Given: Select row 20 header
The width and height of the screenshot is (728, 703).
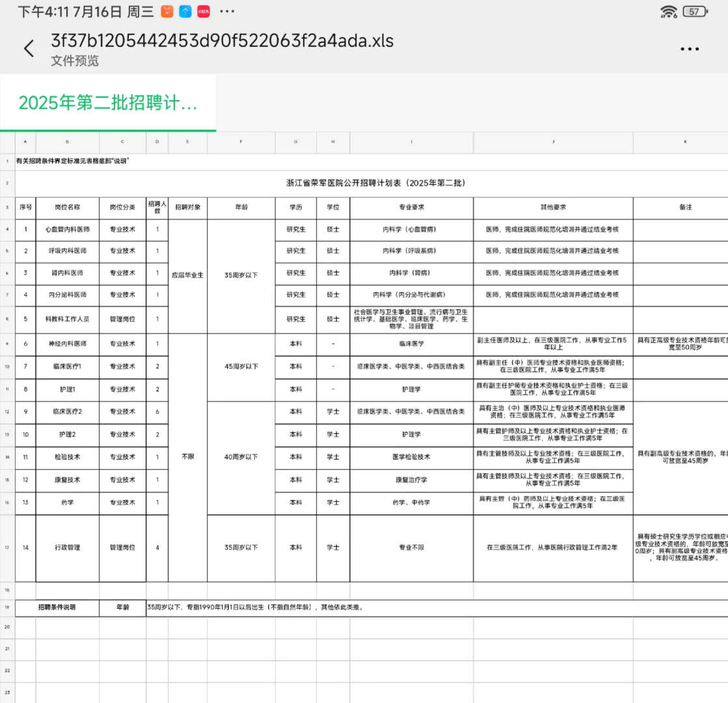Looking at the screenshot, I should pyautogui.click(x=7, y=627).
